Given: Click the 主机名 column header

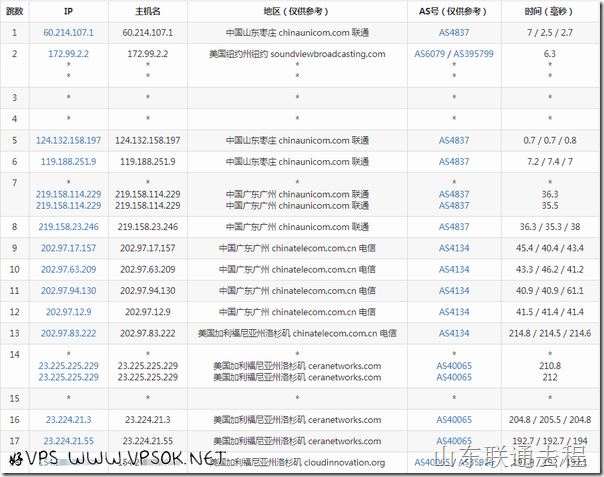Looking at the screenshot, I should [x=147, y=11].
